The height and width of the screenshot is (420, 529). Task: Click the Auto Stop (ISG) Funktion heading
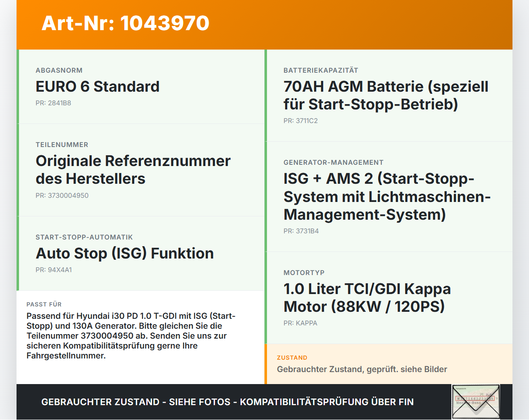coord(125,253)
